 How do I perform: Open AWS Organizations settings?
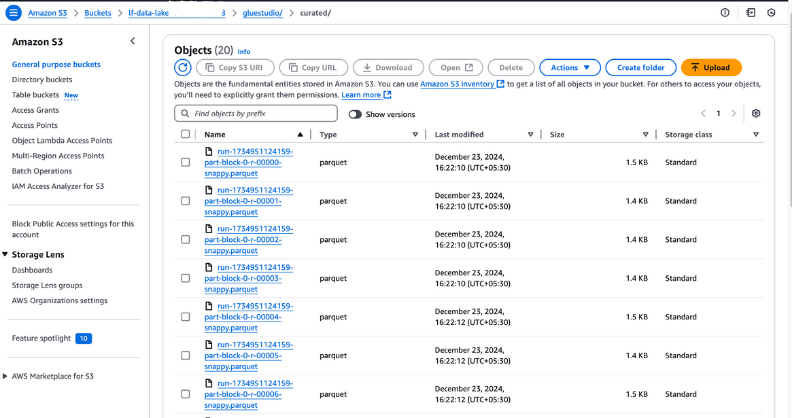[60, 300]
